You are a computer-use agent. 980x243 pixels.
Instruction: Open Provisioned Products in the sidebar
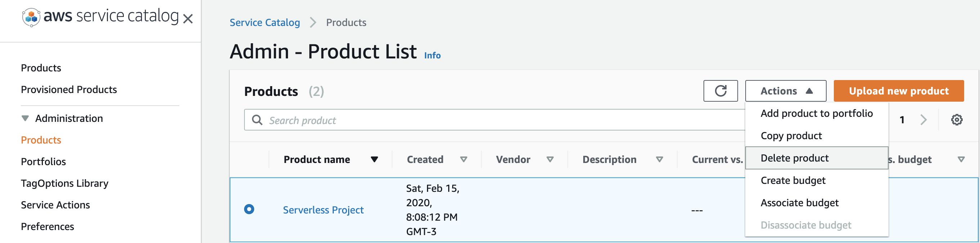click(x=69, y=89)
